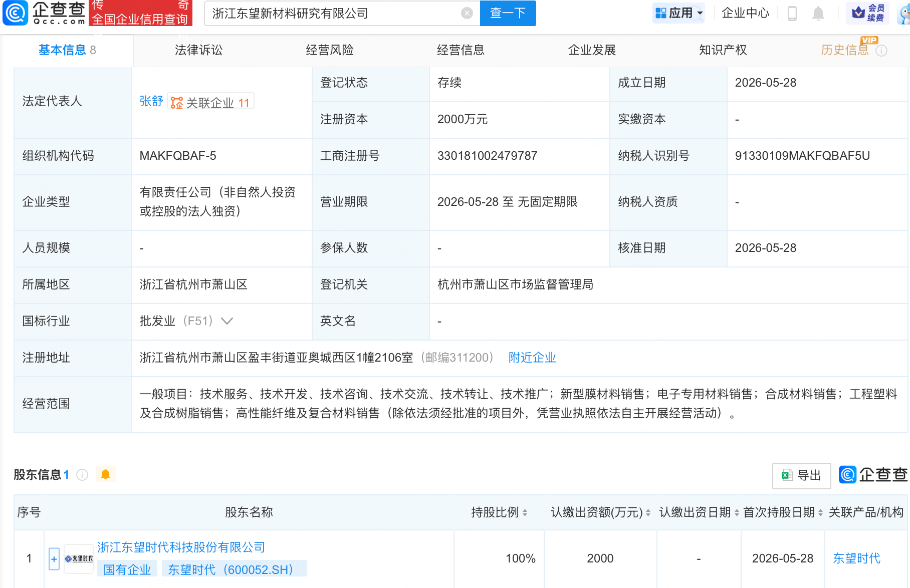The width and height of the screenshot is (910, 588).
Task: Clear the search box text
Action: tap(467, 14)
